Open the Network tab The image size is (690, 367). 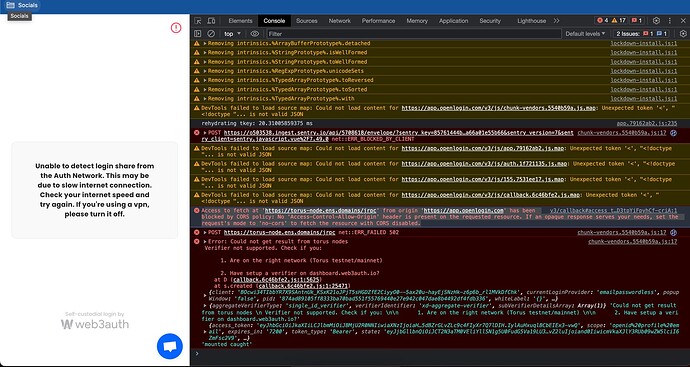pyautogui.click(x=340, y=21)
